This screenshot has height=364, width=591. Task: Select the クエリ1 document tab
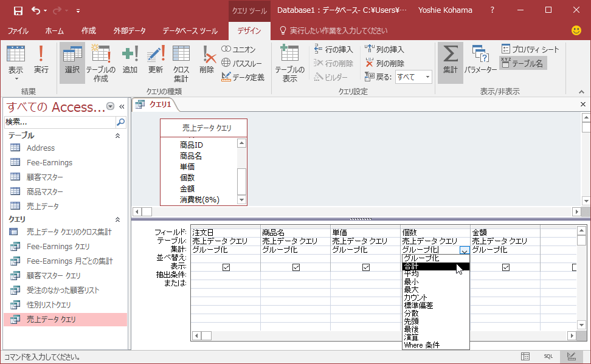click(154, 105)
